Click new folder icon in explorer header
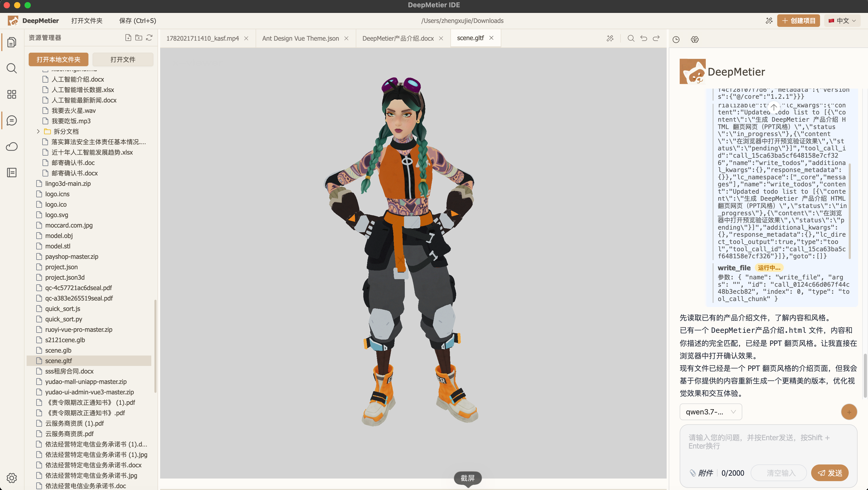The height and width of the screenshot is (490, 868). click(138, 38)
